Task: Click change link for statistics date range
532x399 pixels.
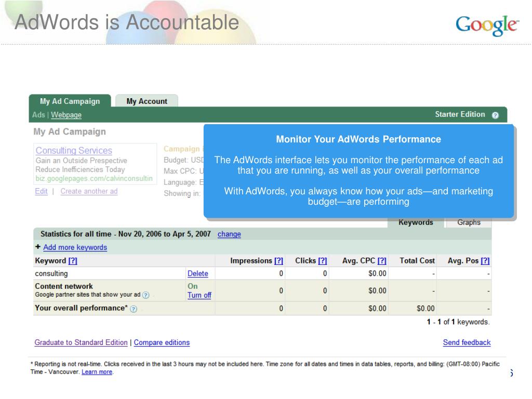Action: coord(229,234)
